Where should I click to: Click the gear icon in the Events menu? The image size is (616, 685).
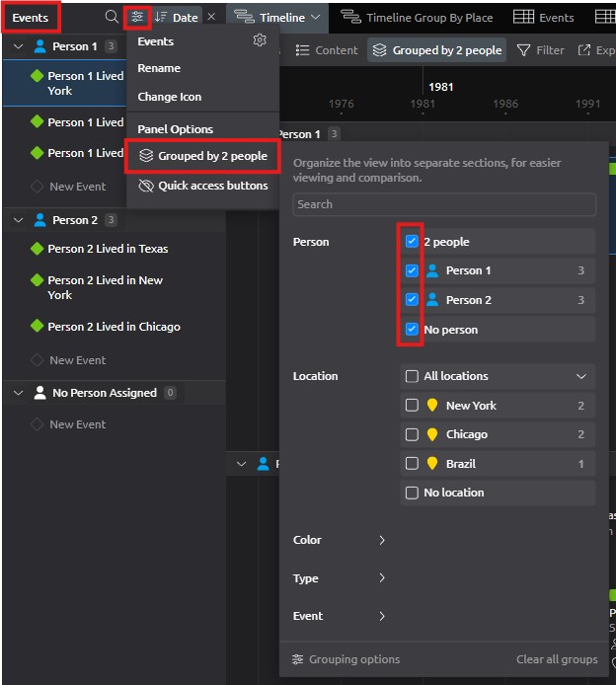coord(260,40)
